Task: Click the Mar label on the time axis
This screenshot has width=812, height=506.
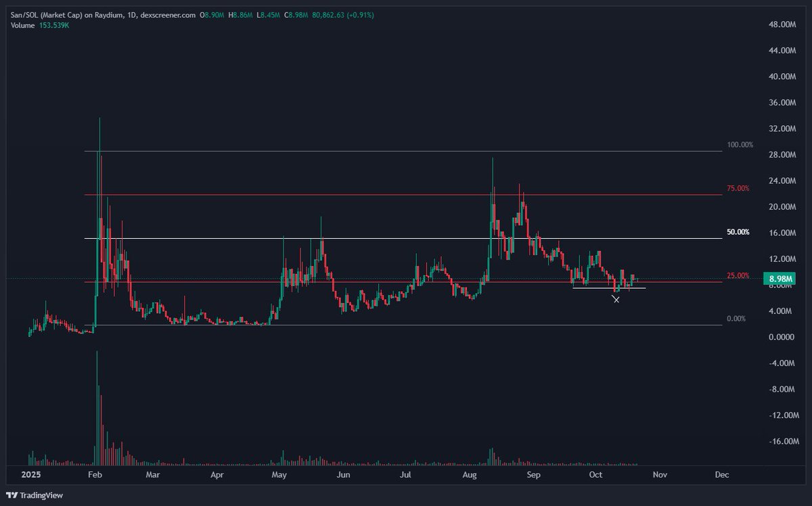Action: pos(153,475)
